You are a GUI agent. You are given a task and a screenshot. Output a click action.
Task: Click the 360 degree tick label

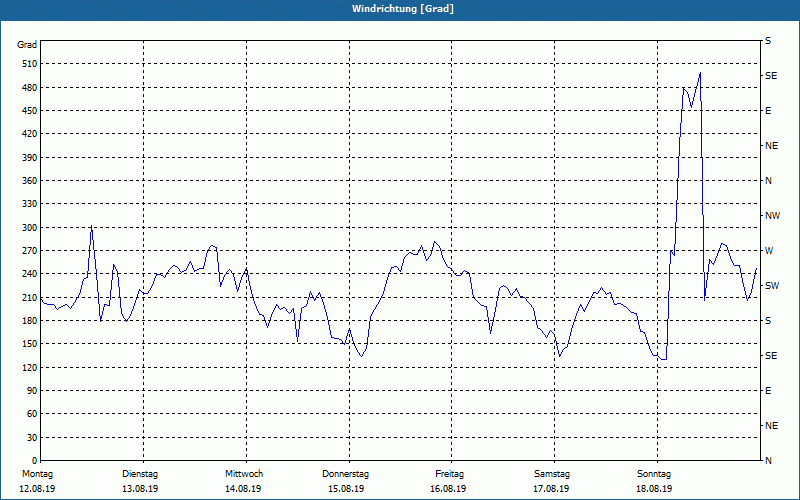tap(30, 181)
